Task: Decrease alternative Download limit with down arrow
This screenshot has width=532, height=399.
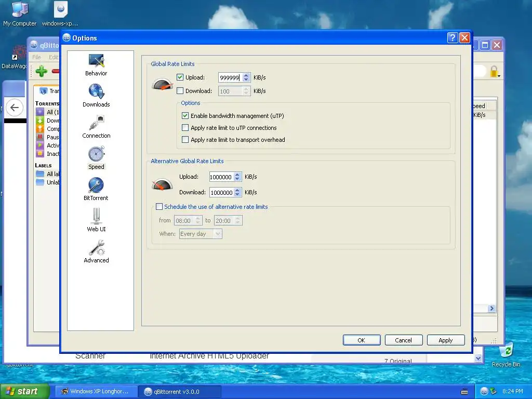Action: click(x=237, y=194)
